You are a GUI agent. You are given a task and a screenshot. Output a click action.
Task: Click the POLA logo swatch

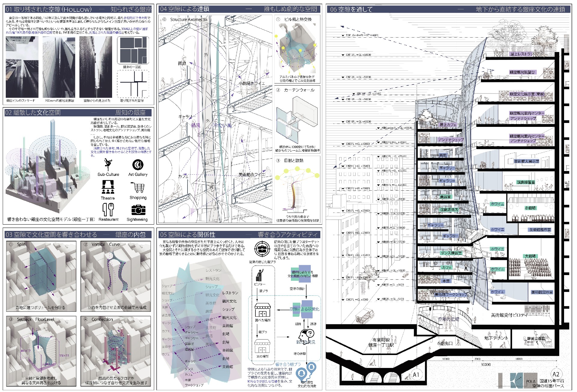[530, 380]
